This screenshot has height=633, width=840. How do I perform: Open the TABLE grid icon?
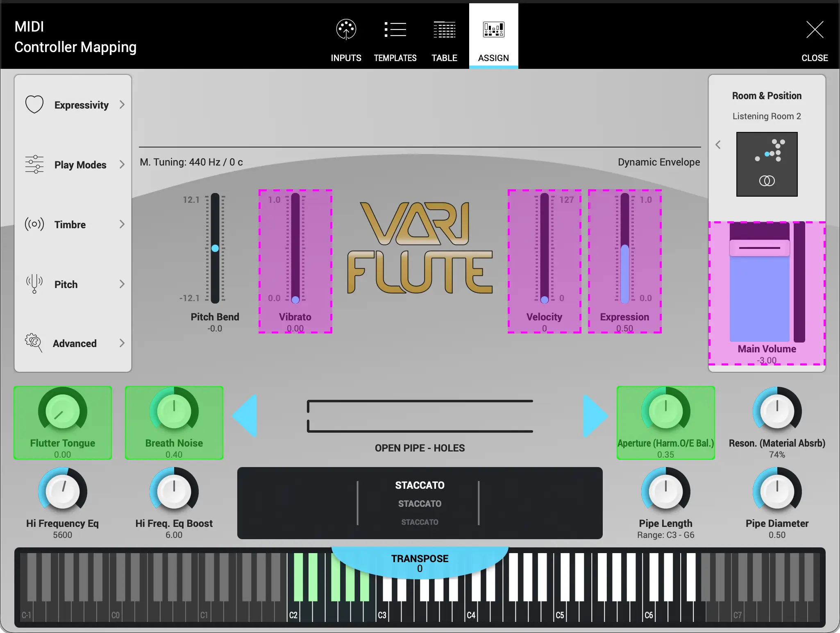444,29
